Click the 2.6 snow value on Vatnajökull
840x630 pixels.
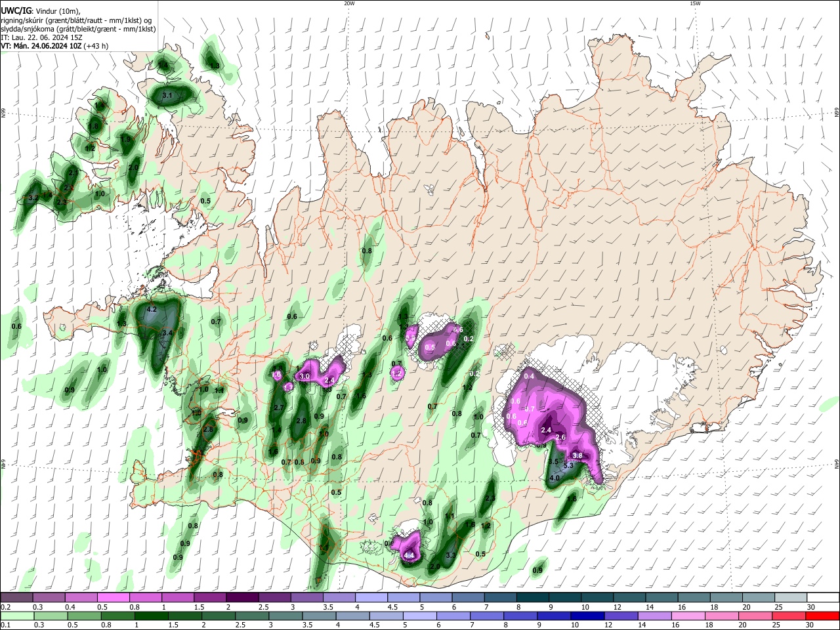(560, 438)
